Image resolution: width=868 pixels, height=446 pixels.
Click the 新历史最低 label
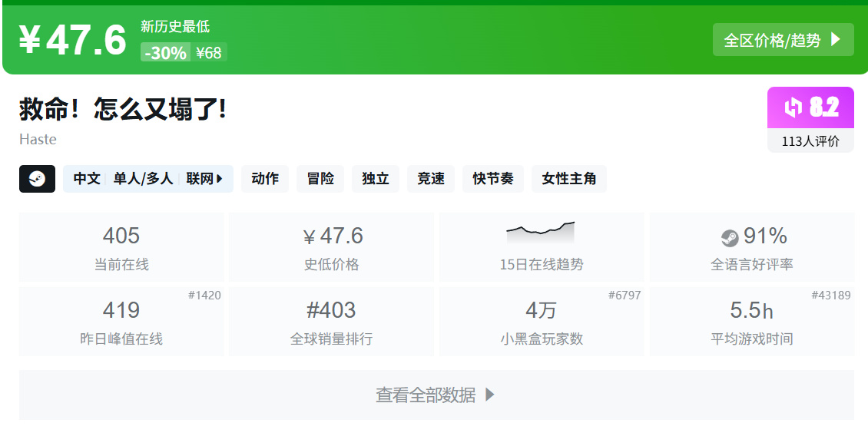(x=175, y=26)
